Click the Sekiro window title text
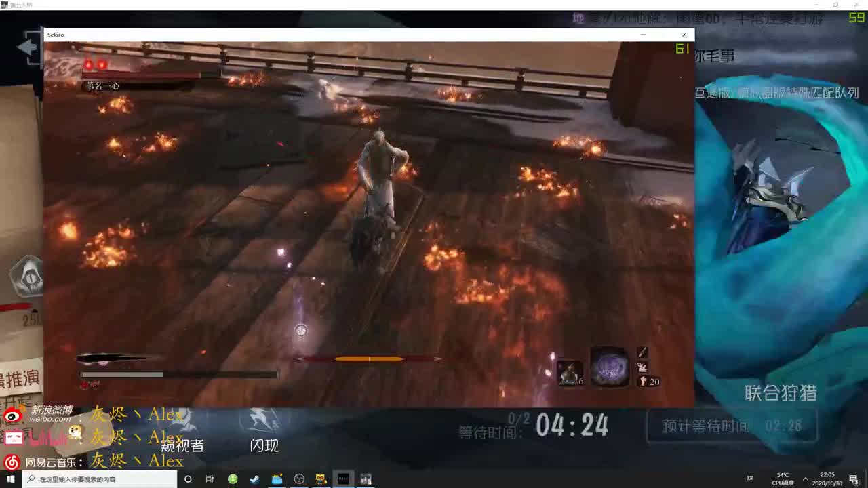This screenshot has height=488, width=868. click(56, 35)
